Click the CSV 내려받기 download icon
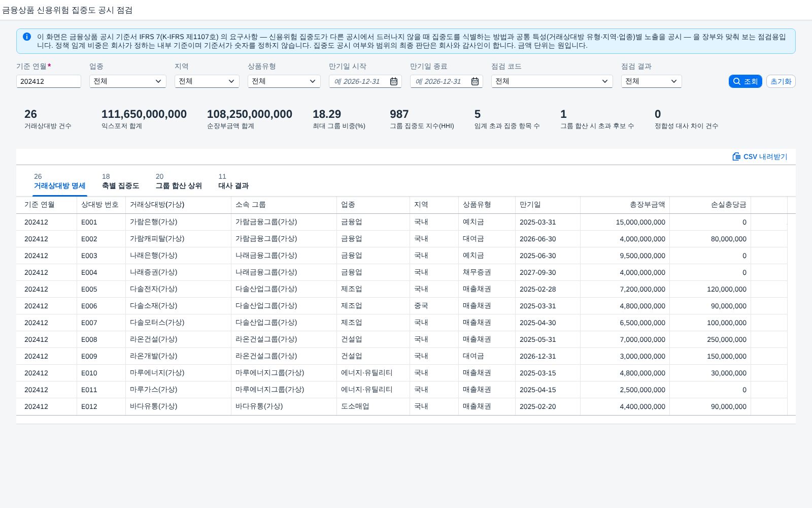Viewport: 812px width, 508px height. pos(736,156)
